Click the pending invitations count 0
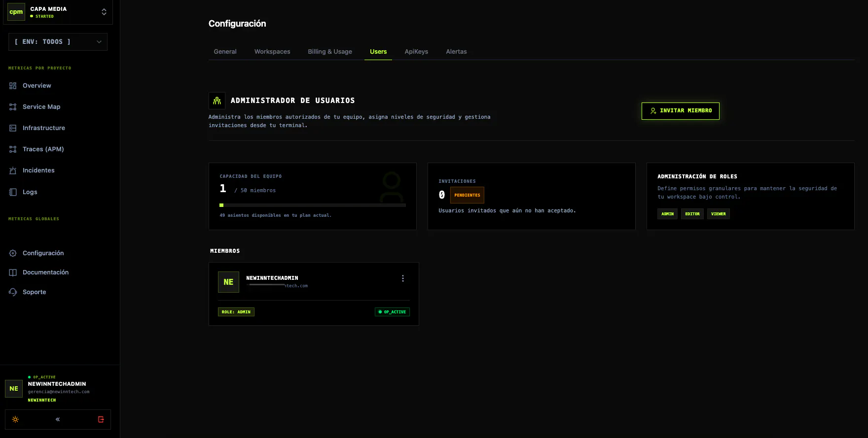Screen dimensions: 868x438 442,195
